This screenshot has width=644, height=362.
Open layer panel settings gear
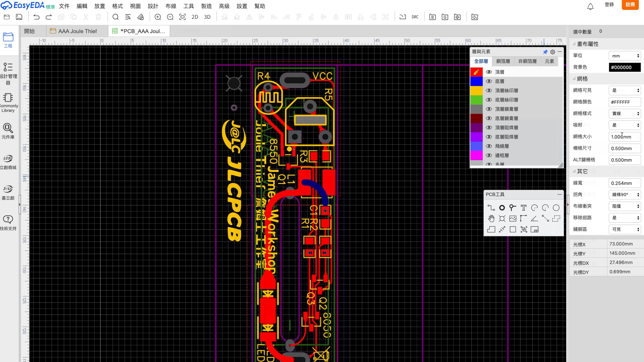552,52
